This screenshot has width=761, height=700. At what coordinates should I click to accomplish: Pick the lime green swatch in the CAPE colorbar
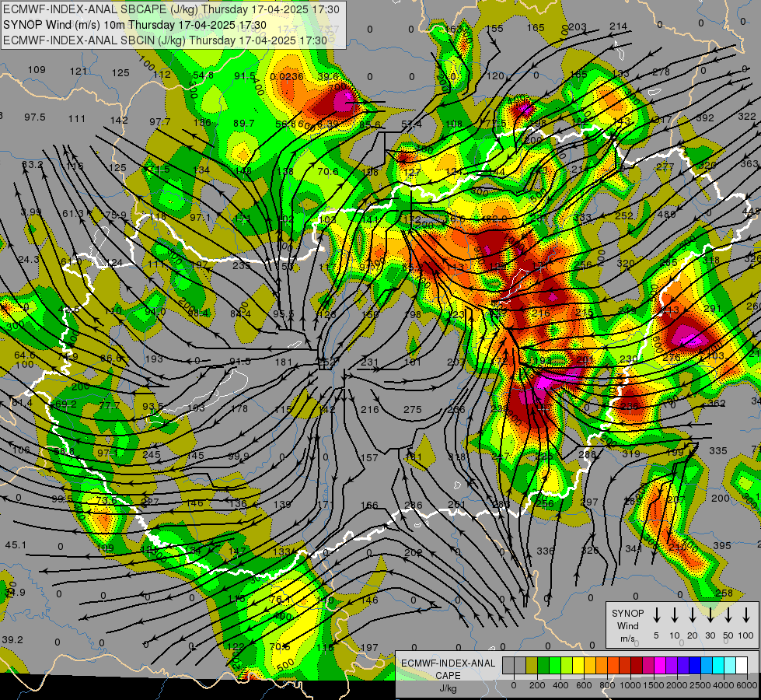[567, 665]
